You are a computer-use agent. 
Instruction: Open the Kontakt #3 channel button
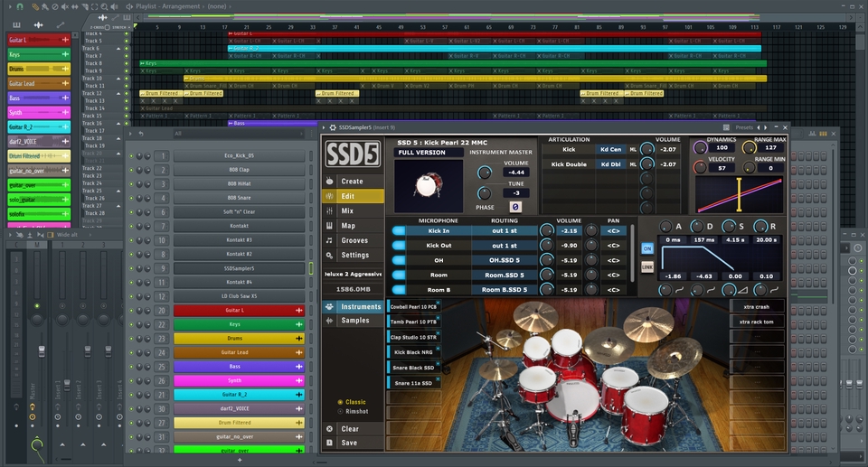click(x=239, y=240)
